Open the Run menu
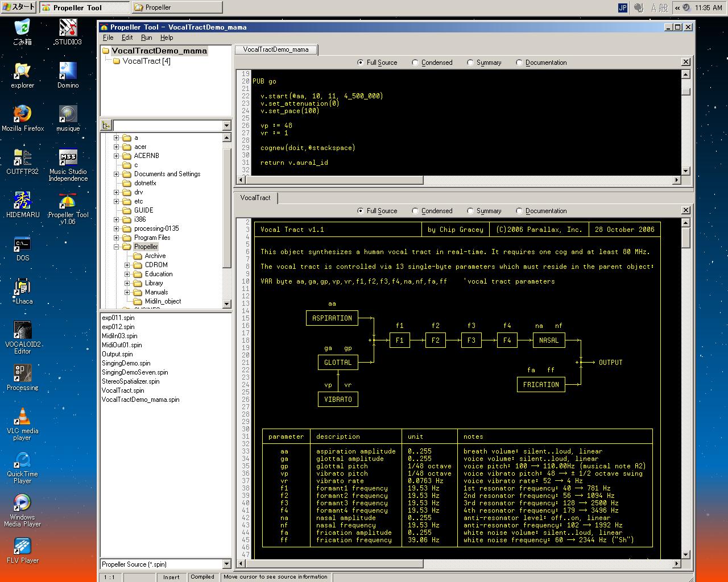This screenshot has height=582, width=728. [x=146, y=38]
